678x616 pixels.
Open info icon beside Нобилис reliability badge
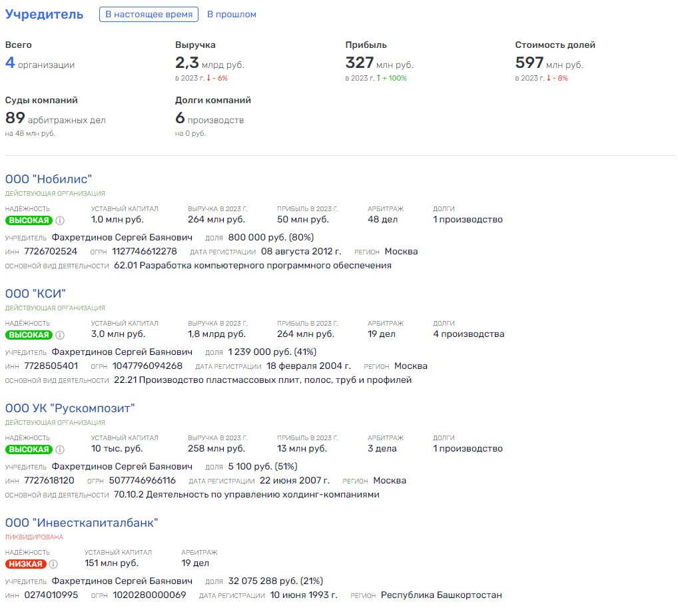60,220
